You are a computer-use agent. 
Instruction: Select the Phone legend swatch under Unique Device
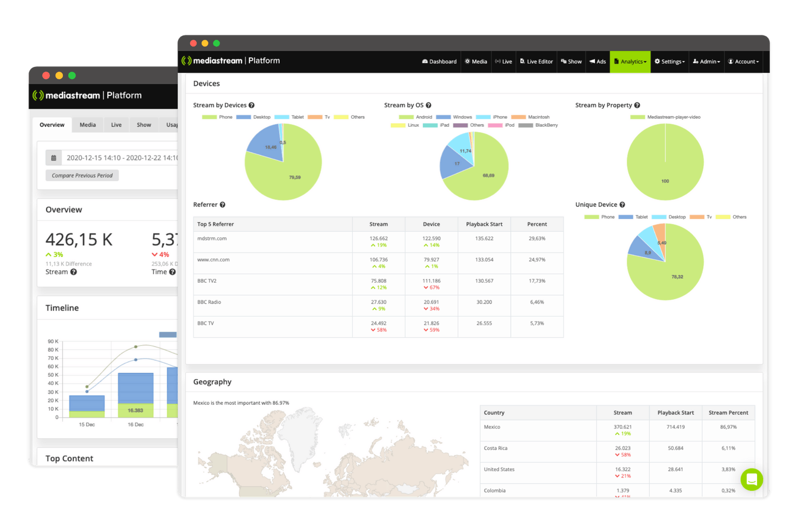pos(591,217)
